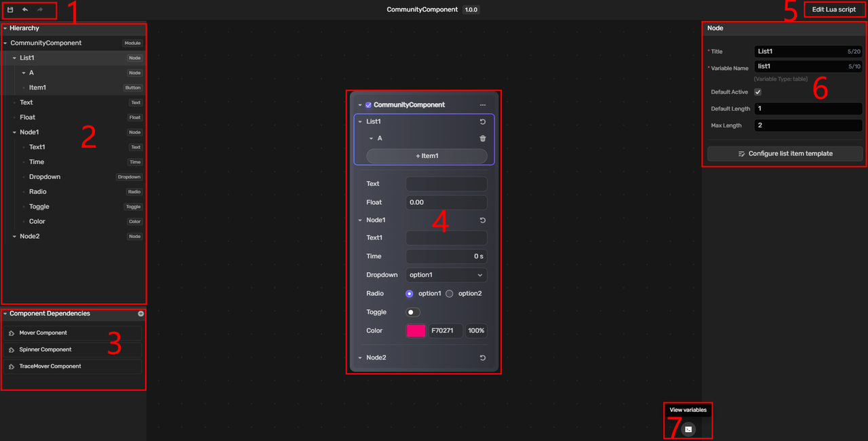Click the reset icon next to List1

coord(482,121)
